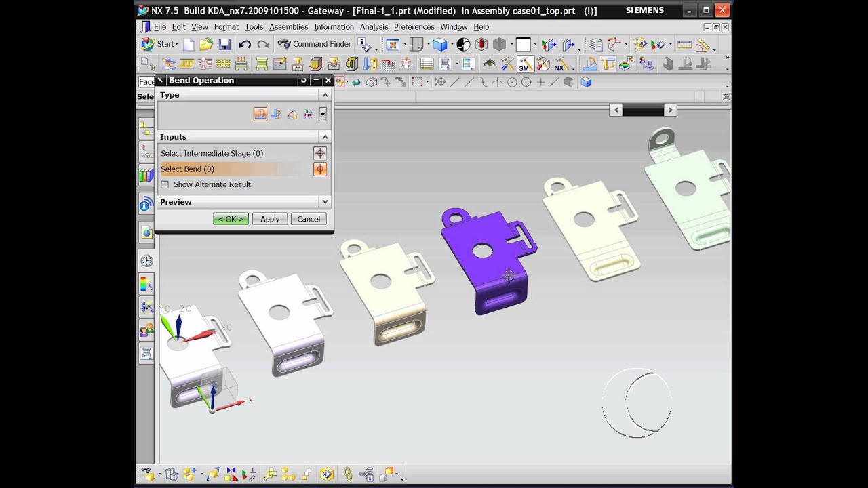Select the Bend type icon in dialog
Image resolution: width=868 pixels, height=488 pixels.
coord(260,114)
